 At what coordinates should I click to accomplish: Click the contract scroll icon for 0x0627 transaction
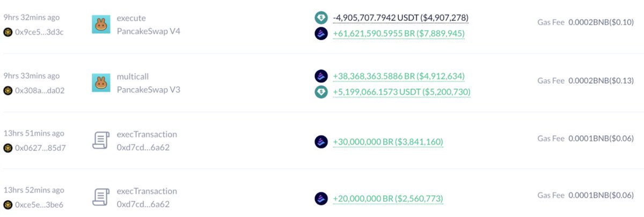click(101, 141)
